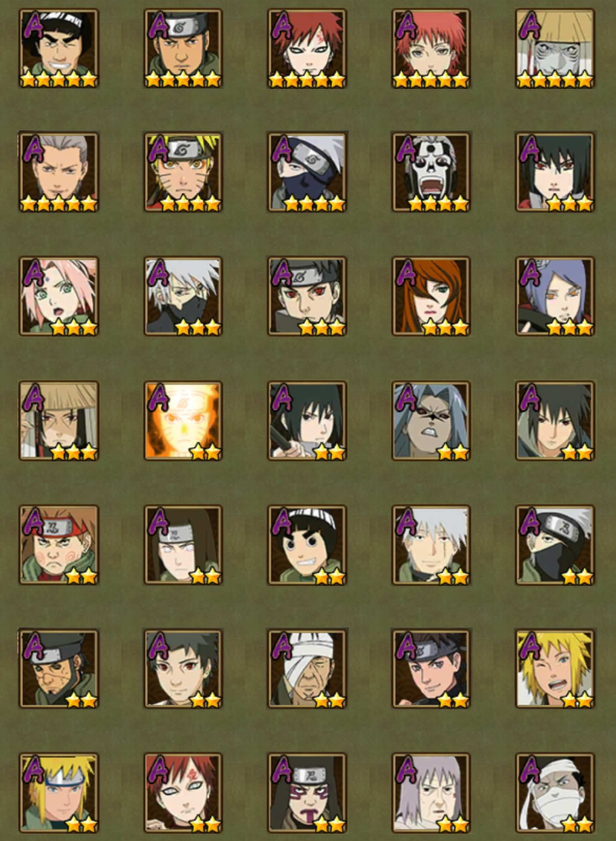Pick the straw-hat Hokage five-star portrait
Screen dimensions: 616x841
(x=555, y=49)
